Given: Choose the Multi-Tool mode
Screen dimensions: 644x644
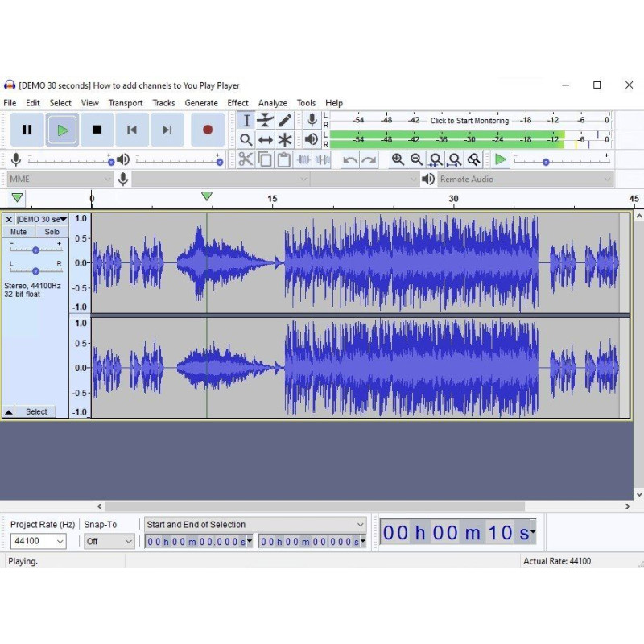Looking at the screenshot, I should tap(285, 139).
